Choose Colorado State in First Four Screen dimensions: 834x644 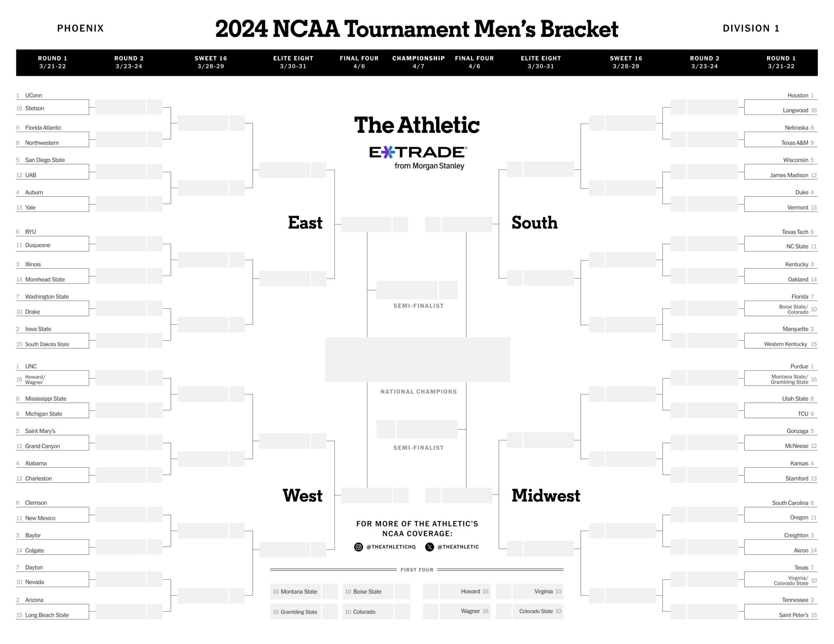point(536,611)
